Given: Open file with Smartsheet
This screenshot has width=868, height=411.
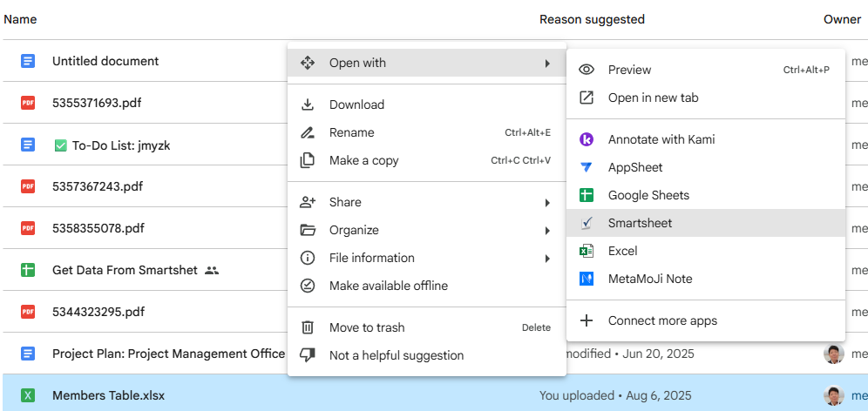Looking at the screenshot, I should [706, 223].
